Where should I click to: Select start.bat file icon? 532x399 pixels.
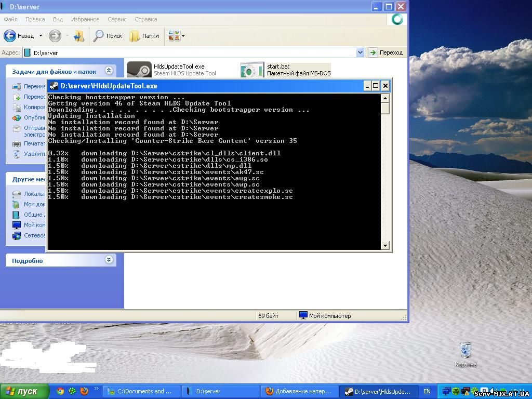(252, 70)
